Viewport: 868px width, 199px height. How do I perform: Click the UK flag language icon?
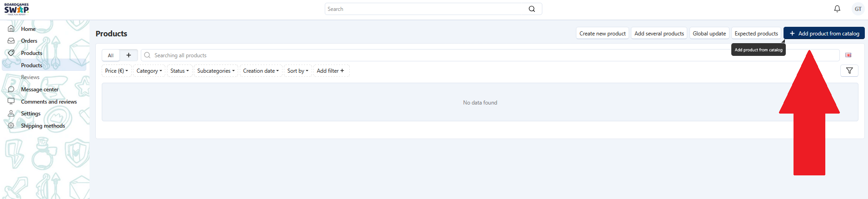[848, 55]
